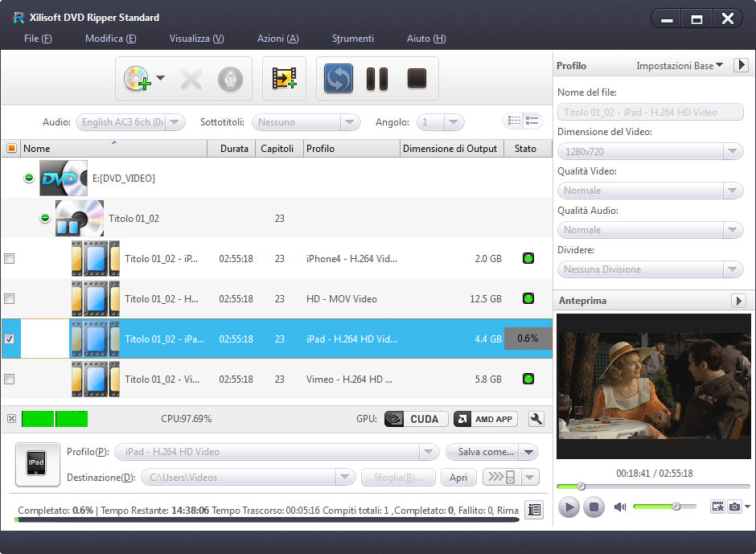Toggle the select-all checkbox in header
Image resolution: width=756 pixels, height=554 pixels.
tap(11, 148)
